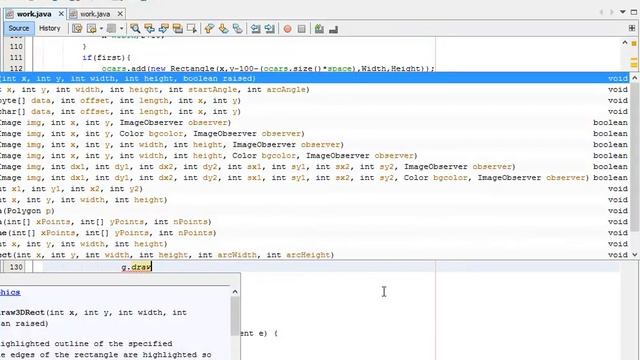Viewport: 640px width, 360px height.
Task: Click 'draw3DRect(int x, int y' documentation signature
Action: pos(93,312)
